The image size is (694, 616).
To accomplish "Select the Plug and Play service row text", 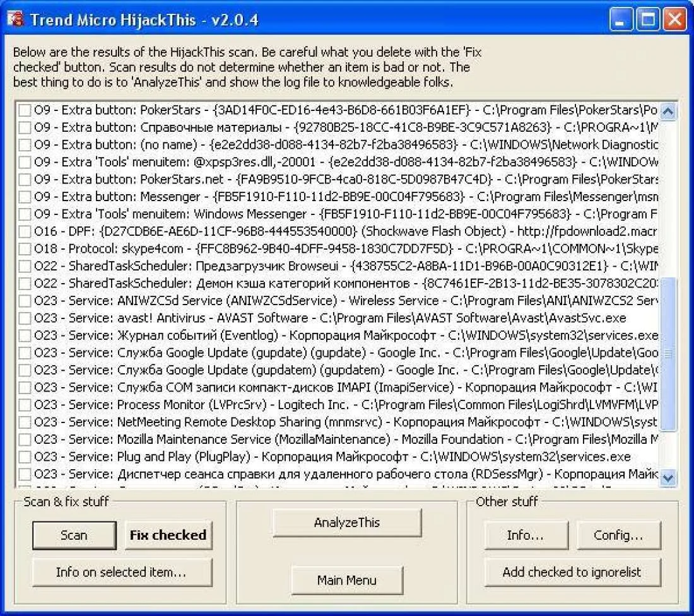I will pos(332,457).
